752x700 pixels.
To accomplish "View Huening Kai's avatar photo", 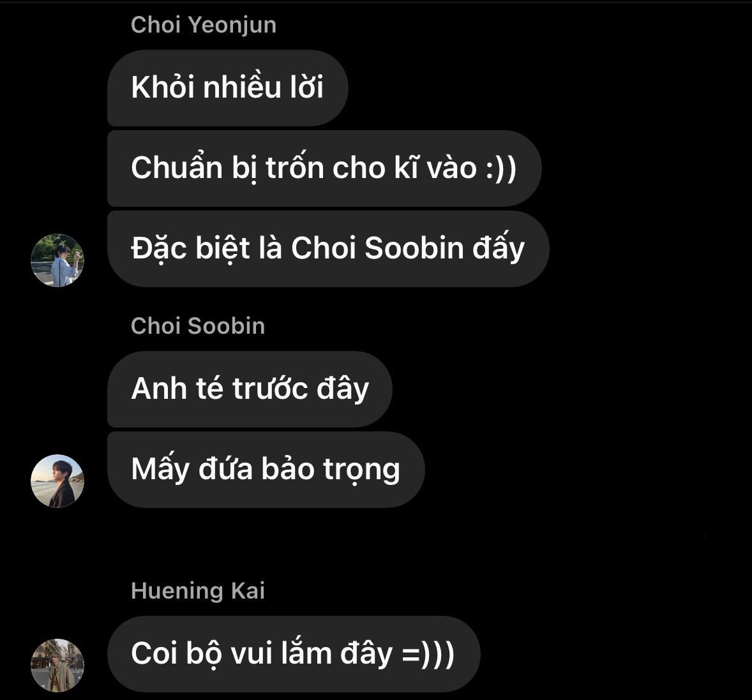I will (x=57, y=666).
